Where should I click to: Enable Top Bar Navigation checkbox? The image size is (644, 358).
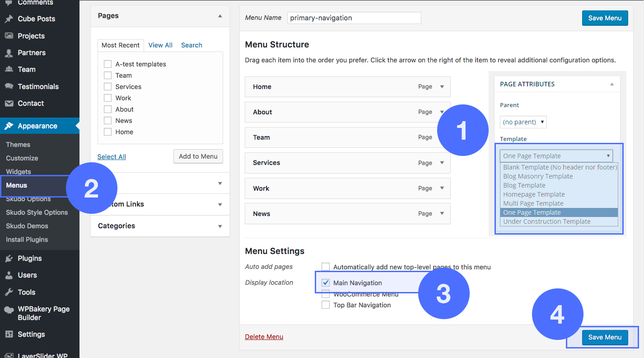coord(325,305)
